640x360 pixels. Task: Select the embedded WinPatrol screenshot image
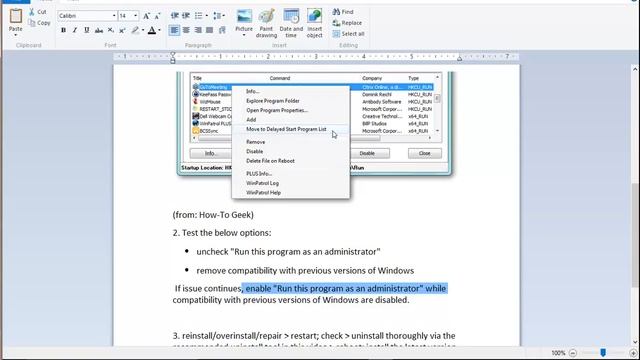[314, 135]
